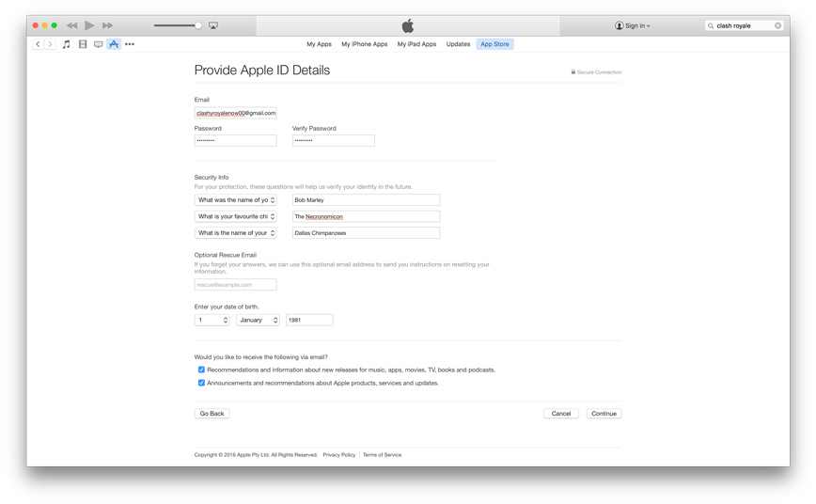
Task: Open the Privacy Policy link
Action: pyautogui.click(x=338, y=455)
